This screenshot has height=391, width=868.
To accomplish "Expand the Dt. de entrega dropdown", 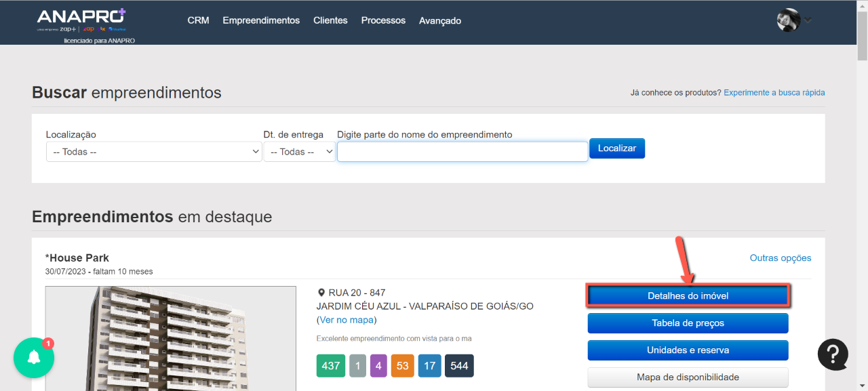I will [x=299, y=152].
